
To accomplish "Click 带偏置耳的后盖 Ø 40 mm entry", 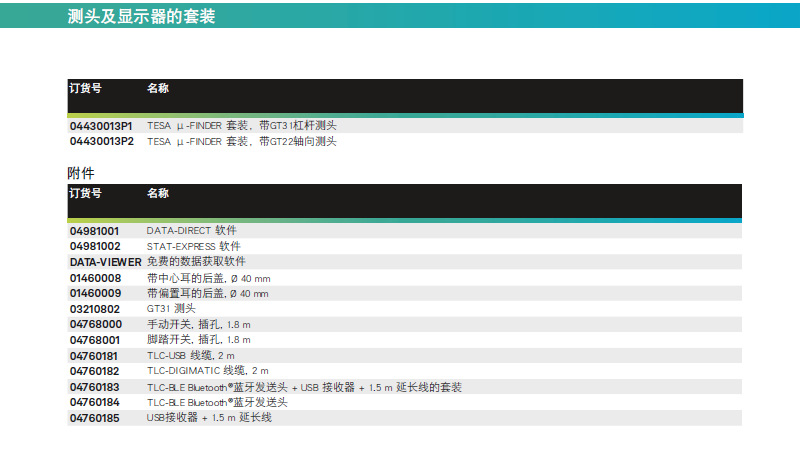I will click(x=208, y=293).
